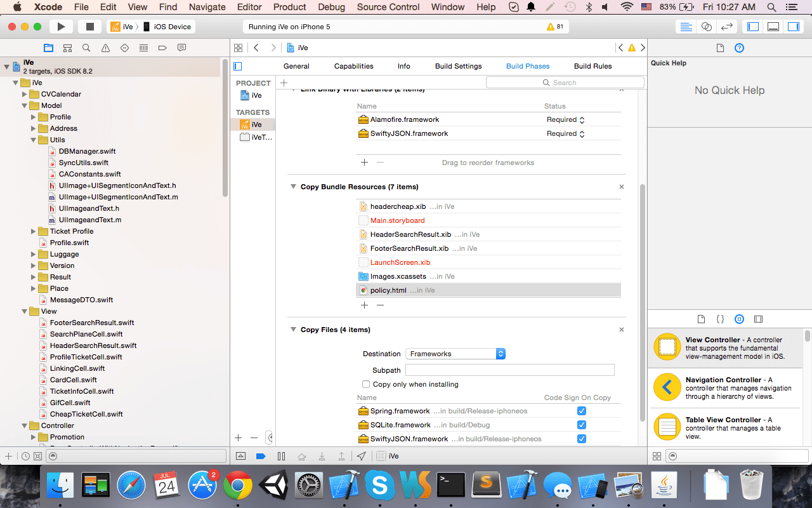Open the Breakpoint navigator
The height and width of the screenshot is (508, 812).
point(162,48)
